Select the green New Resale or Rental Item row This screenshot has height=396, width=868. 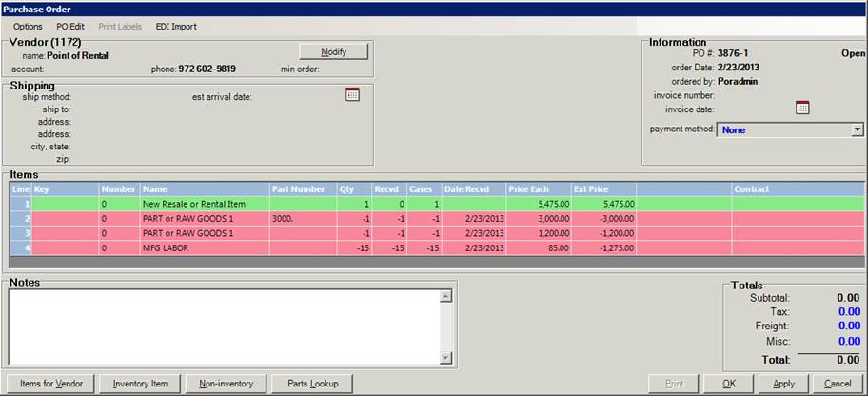coord(437,204)
